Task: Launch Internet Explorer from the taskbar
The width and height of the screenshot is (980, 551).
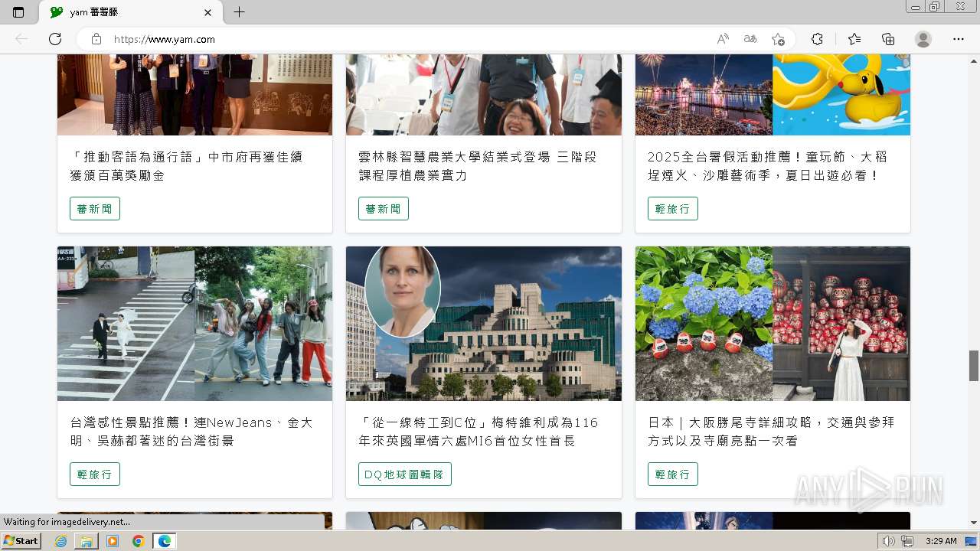Action: click(x=61, y=541)
